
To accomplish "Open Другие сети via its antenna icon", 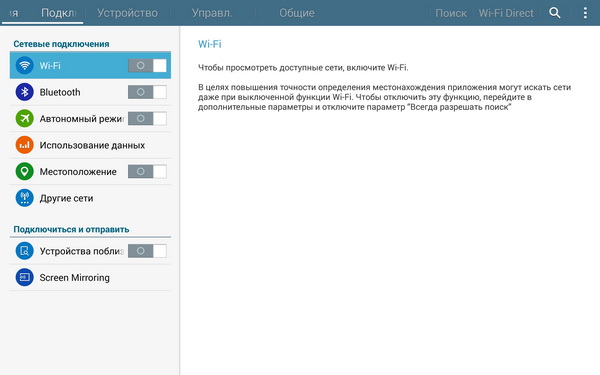I will click(x=24, y=198).
